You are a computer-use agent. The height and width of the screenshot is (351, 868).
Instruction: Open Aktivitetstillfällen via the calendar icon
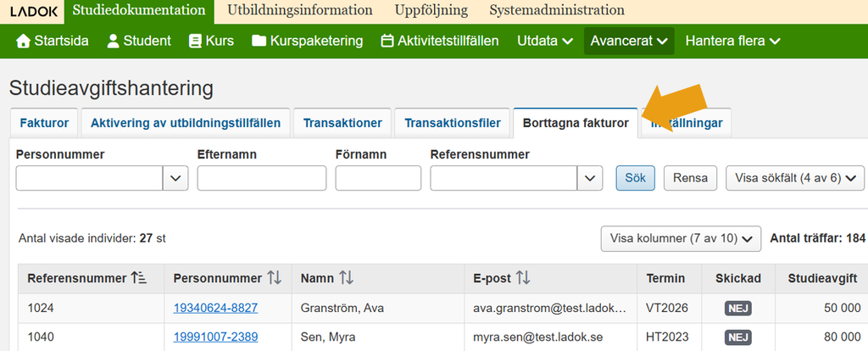click(x=387, y=41)
